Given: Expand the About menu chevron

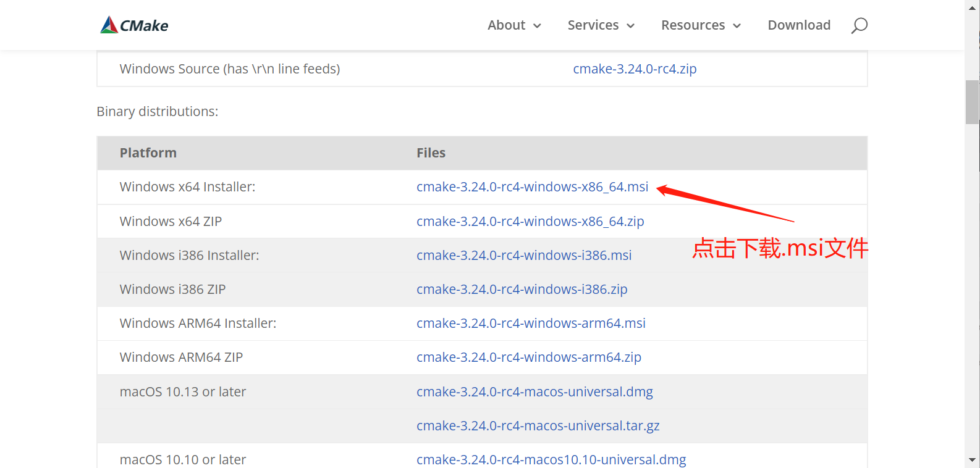Looking at the screenshot, I should pos(537,26).
